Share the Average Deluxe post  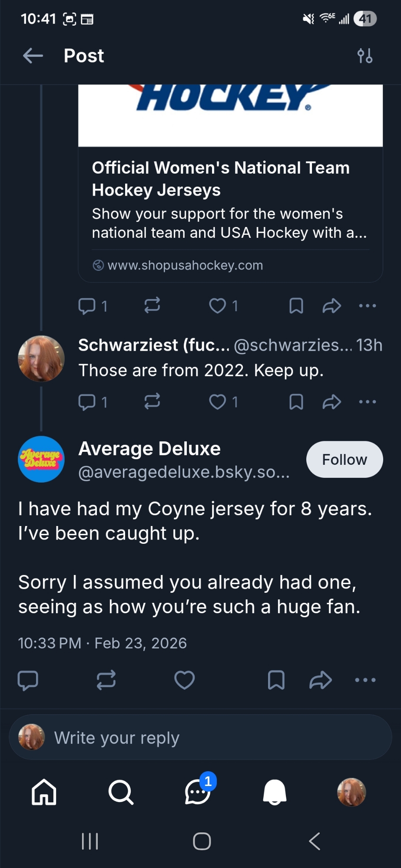[x=321, y=680]
